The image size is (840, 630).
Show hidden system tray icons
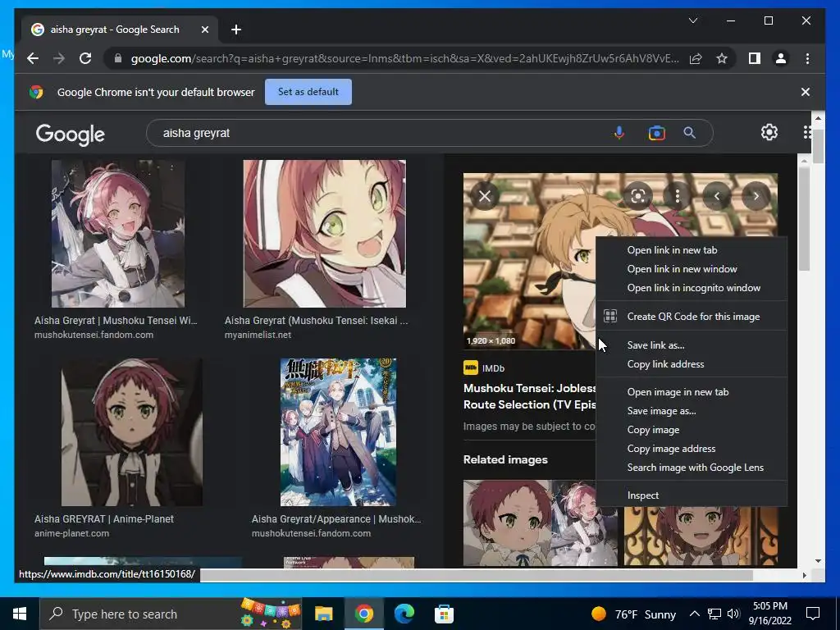[694, 614]
